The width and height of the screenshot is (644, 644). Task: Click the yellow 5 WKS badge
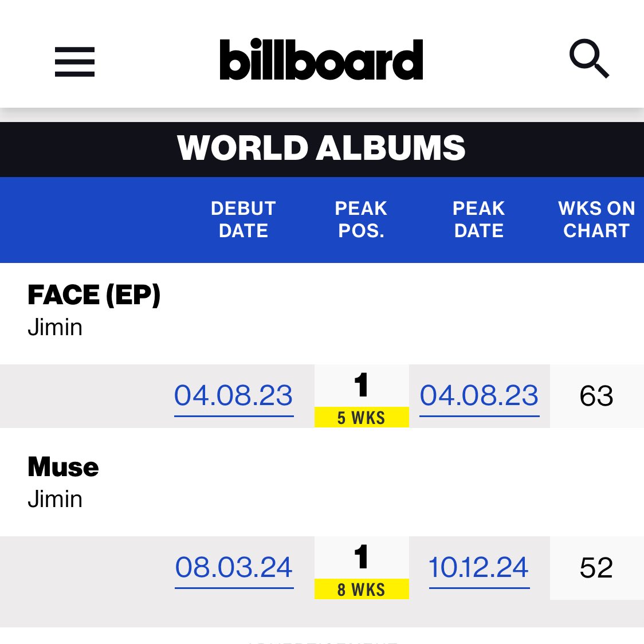click(x=362, y=417)
